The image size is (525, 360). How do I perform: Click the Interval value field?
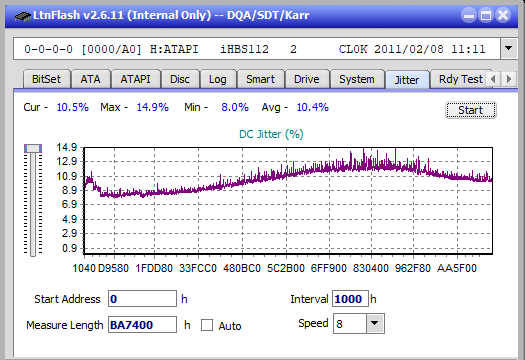(350, 299)
